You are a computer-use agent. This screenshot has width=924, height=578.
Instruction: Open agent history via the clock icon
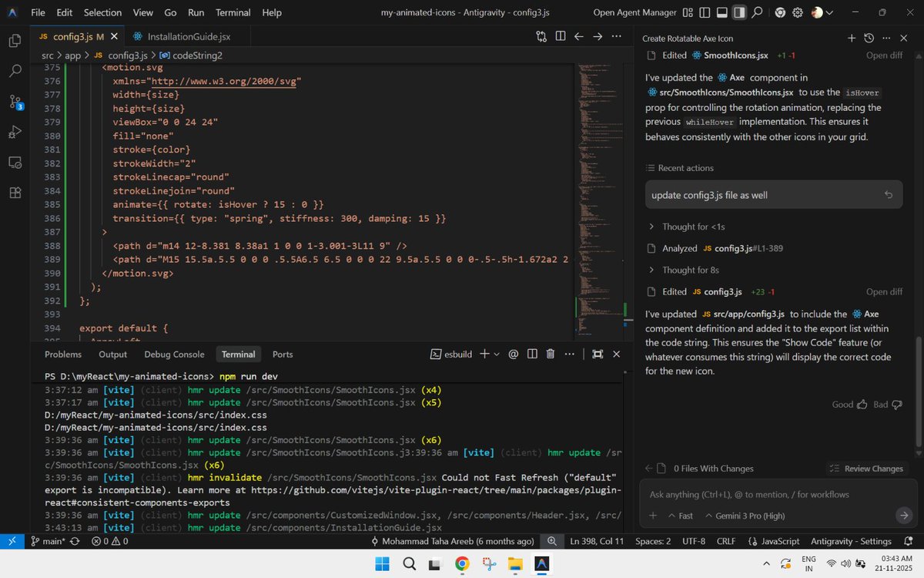pos(869,38)
